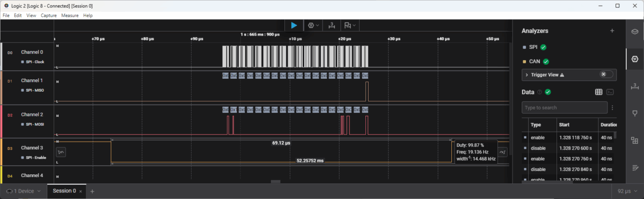This screenshot has width=644, height=199.
Task: Select the Session 0 tab
Action: pos(64,191)
